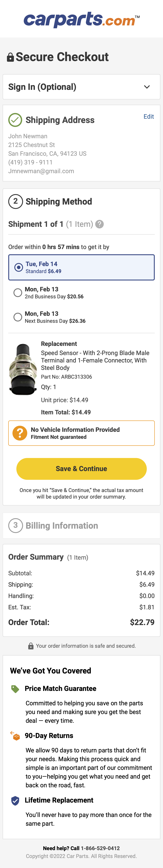Edit the shipping address
The image size is (163, 868).
click(149, 117)
